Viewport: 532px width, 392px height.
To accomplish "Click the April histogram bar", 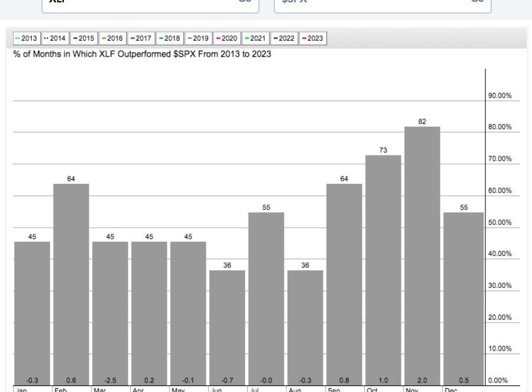I will coord(150,313).
